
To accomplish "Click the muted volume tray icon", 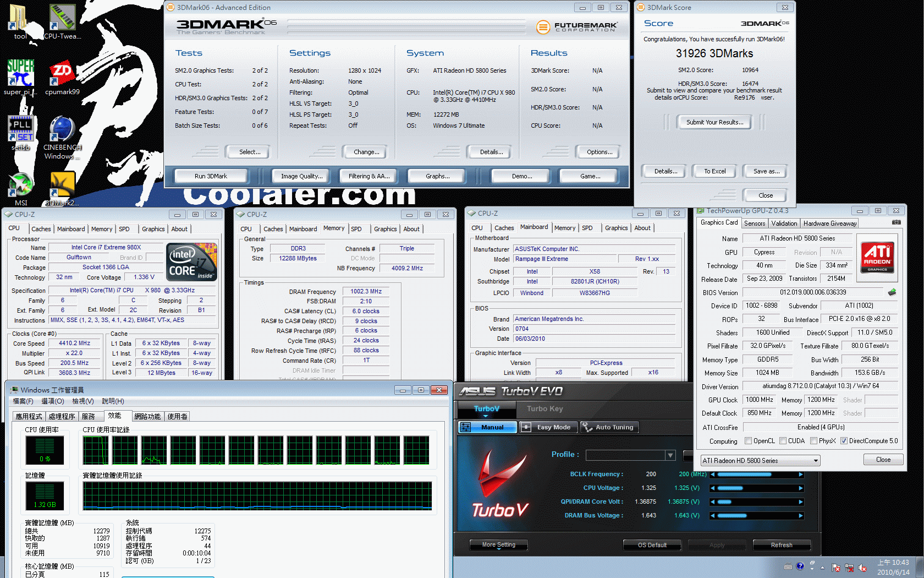I will coord(862,568).
